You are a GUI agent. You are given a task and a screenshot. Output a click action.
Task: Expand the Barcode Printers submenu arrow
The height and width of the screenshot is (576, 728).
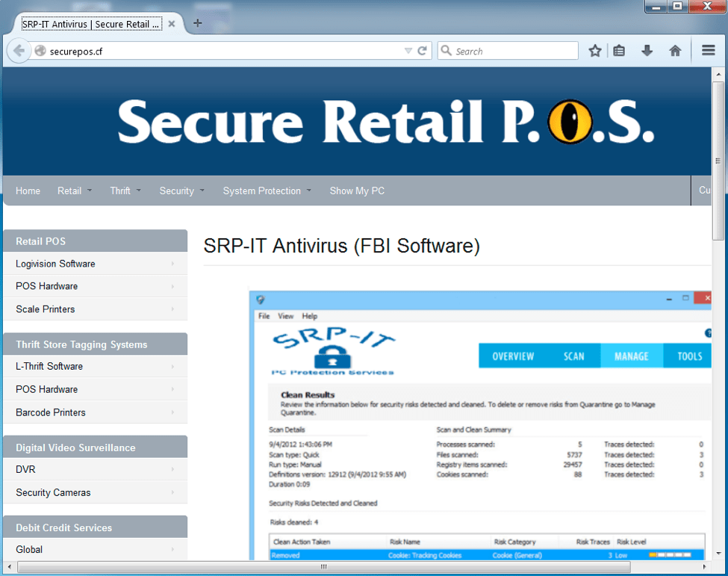click(x=172, y=412)
